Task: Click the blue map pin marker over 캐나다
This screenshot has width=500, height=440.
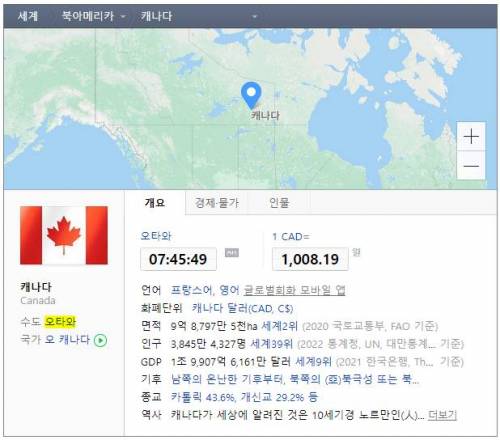Action: point(251,95)
